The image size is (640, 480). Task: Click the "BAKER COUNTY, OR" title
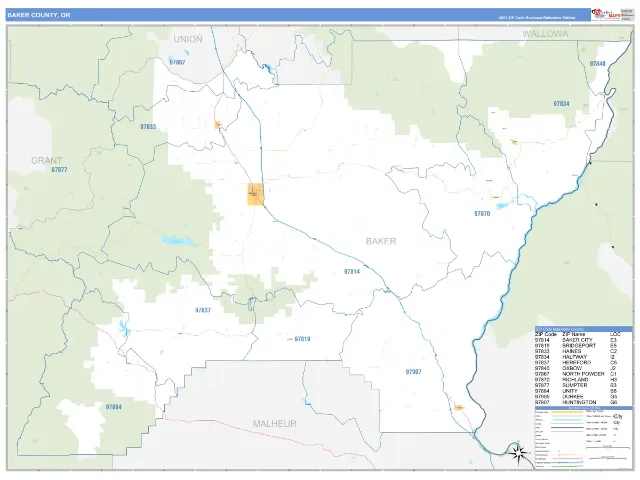(x=39, y=15)
